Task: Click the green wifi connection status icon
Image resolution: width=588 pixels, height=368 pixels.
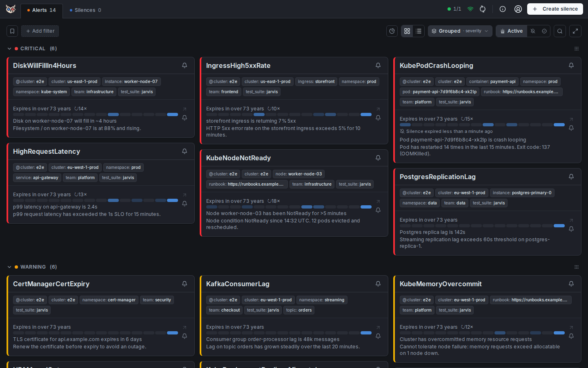Action: click(x=470, y=9)
